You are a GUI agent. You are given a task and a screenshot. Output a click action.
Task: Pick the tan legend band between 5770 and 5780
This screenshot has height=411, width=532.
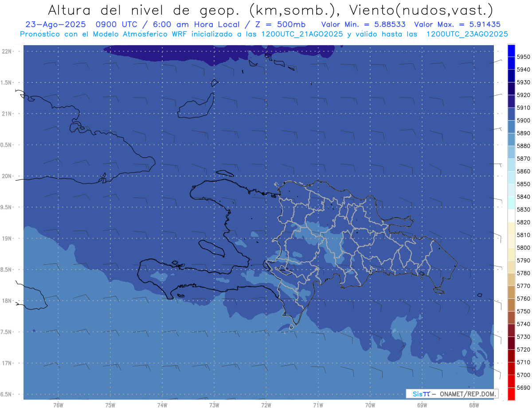[x=511, y=279]
